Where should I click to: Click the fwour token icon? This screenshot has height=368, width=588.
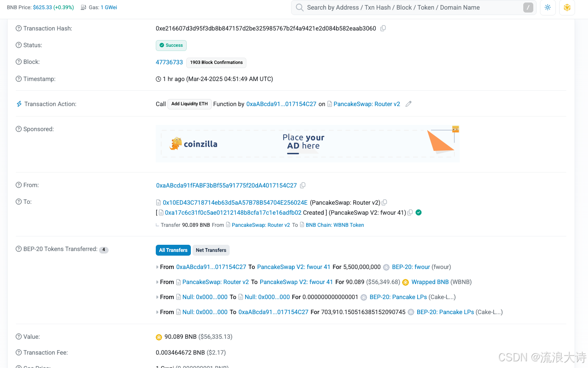[386, 267]
